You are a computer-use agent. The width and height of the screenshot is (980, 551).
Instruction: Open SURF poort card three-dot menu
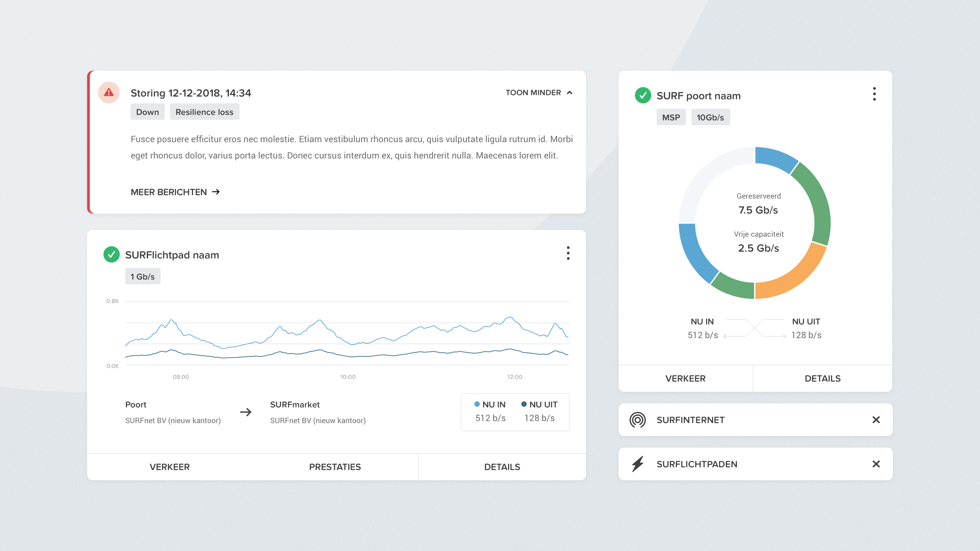coord(874,94)
